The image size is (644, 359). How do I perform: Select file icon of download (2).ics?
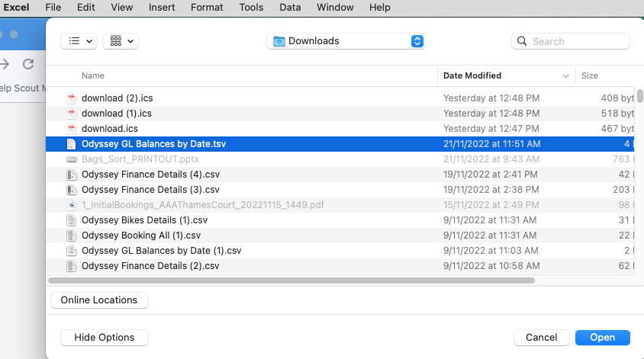(72, 98)
